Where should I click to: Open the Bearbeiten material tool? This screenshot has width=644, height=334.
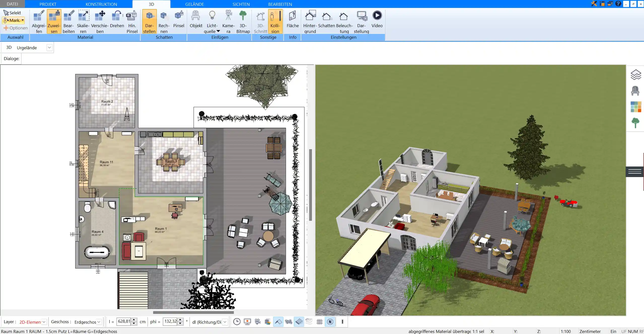tap(68, 22)
